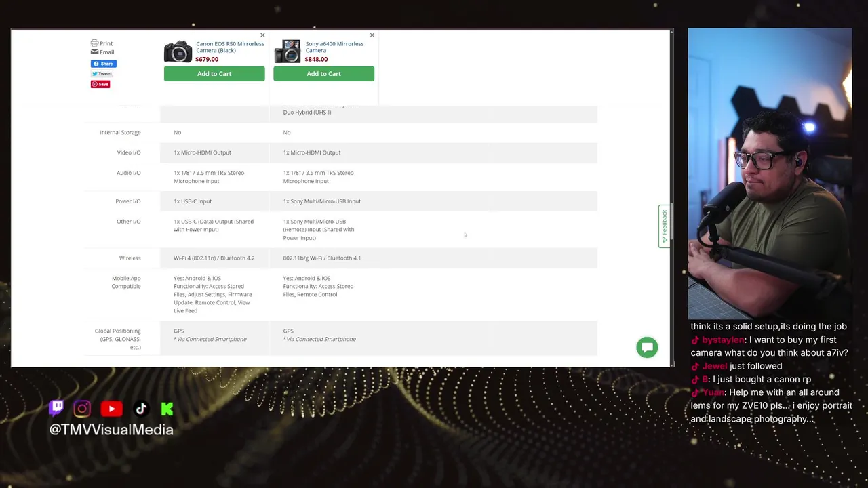Click the Canon price $679.00

point(207,59)
